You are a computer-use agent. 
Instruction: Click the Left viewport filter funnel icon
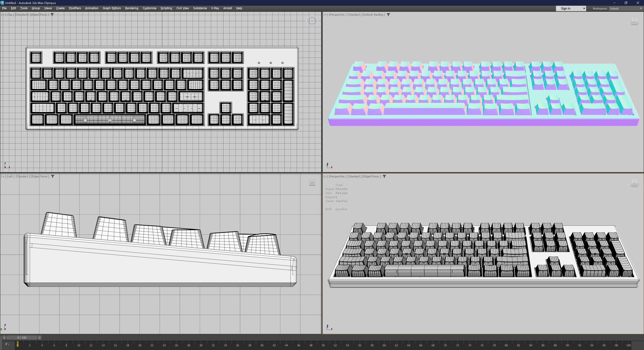(x=52, y=176)
